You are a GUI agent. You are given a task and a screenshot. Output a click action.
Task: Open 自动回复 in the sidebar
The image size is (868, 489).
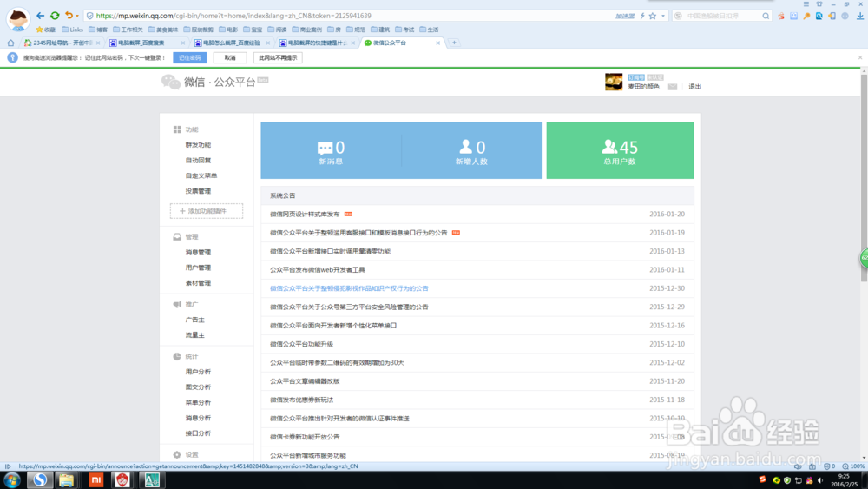pyautogui.click(x=198, y=161)
